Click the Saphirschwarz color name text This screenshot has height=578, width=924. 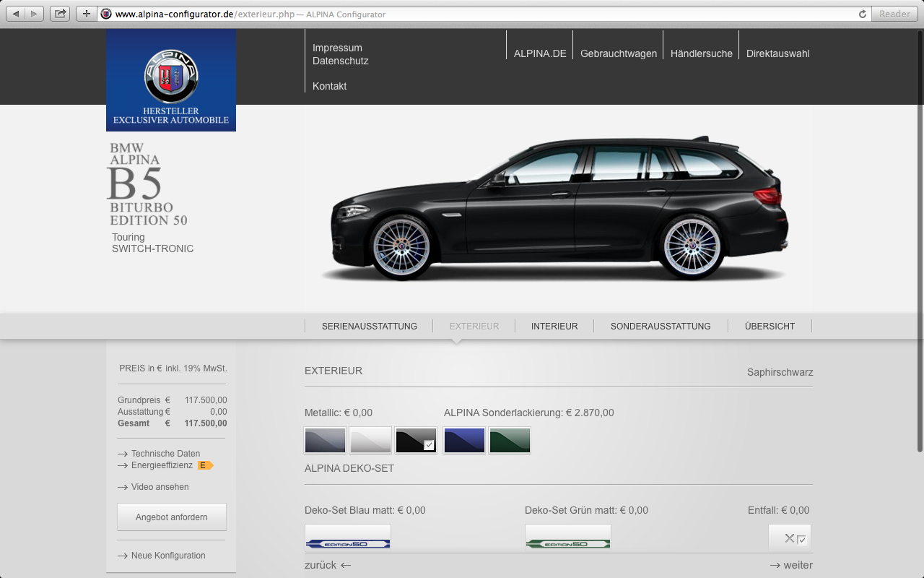click(x=780, y=373)
